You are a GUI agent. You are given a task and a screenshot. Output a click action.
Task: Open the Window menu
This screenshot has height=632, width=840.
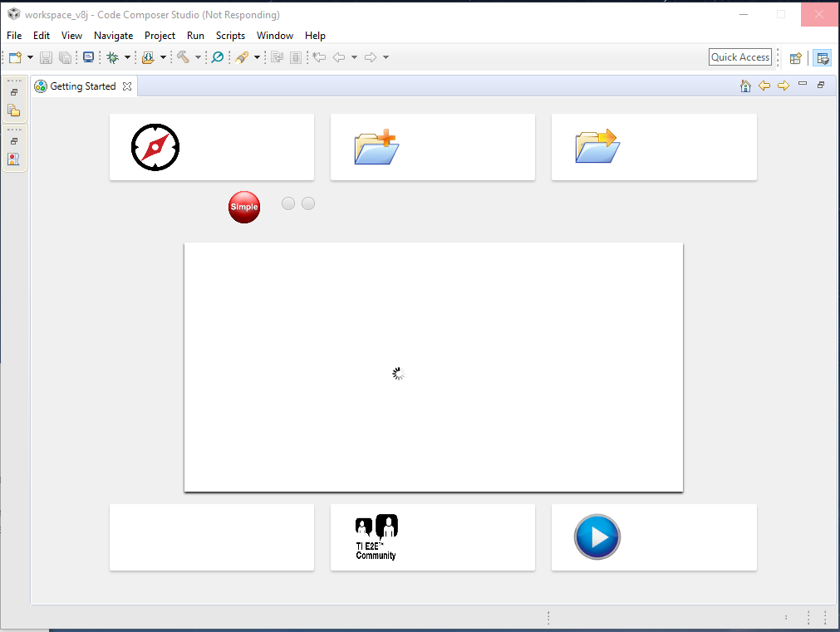pos(275,36)
